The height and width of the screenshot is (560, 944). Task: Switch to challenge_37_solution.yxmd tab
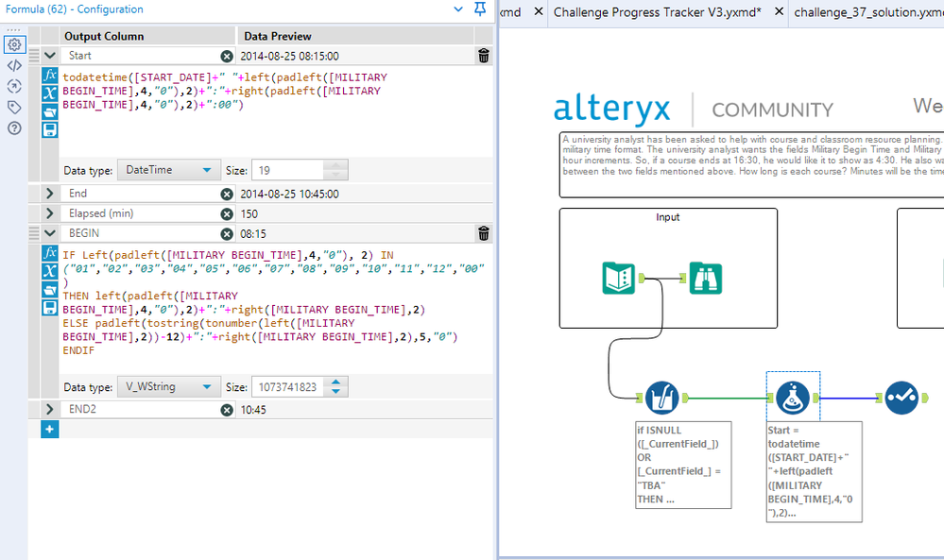867,12
